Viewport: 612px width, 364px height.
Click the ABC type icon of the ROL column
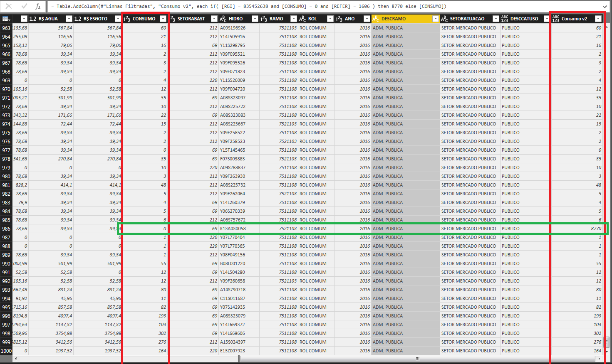(x=302, y=19)
